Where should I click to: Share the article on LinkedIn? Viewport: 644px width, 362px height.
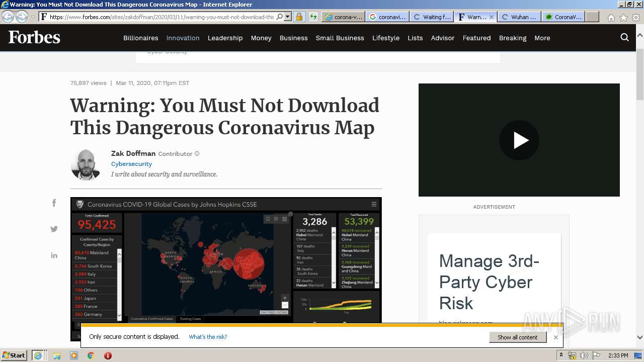tap(54, 255)
